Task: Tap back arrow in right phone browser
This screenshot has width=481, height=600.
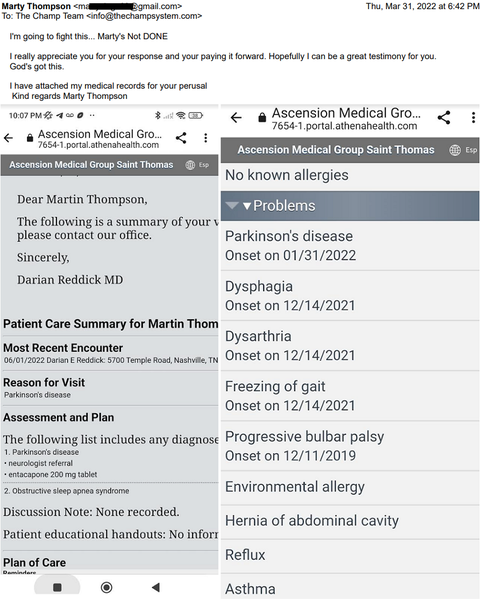Action: pyautogui.click(x=236, y=117)
